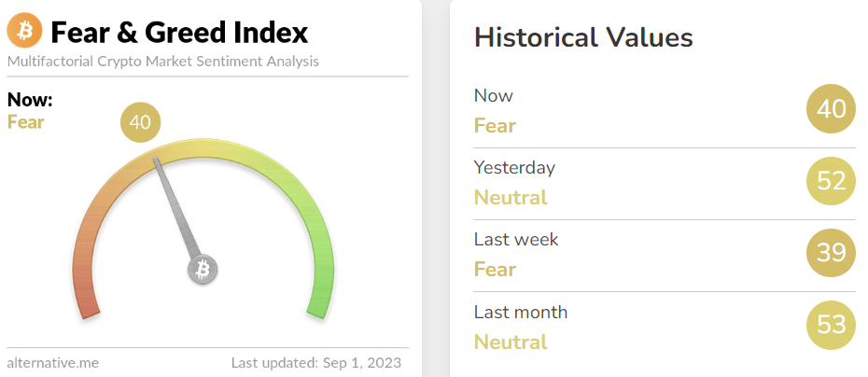Click the Last updated Sep 1, 2023 text
The image size is (868, 377).
click(x=316, y=363)
